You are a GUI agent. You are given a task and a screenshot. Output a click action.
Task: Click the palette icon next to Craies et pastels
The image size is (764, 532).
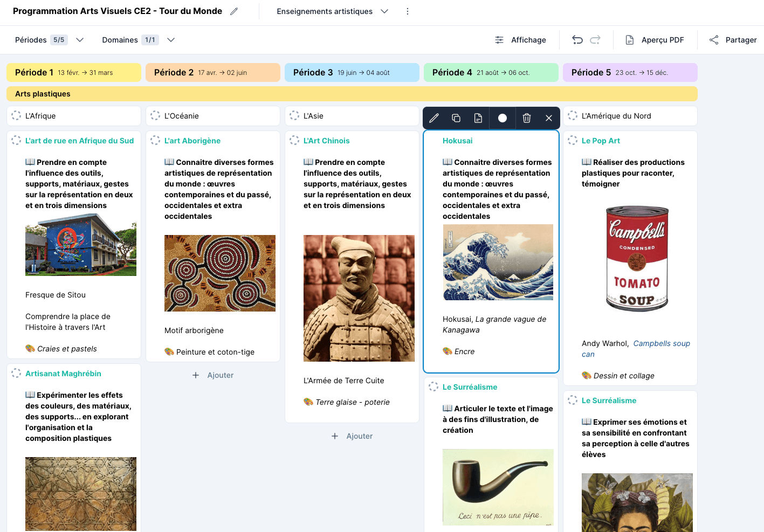30,348
